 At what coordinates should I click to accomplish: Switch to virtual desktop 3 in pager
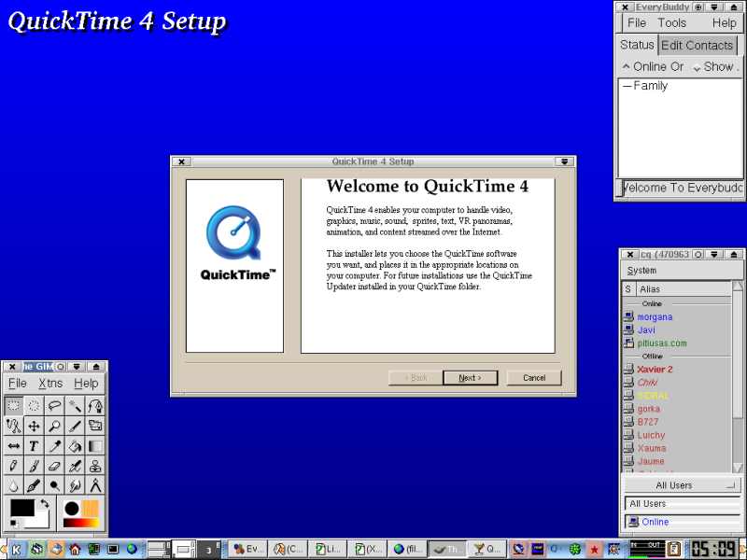click(x=208, y=550)
